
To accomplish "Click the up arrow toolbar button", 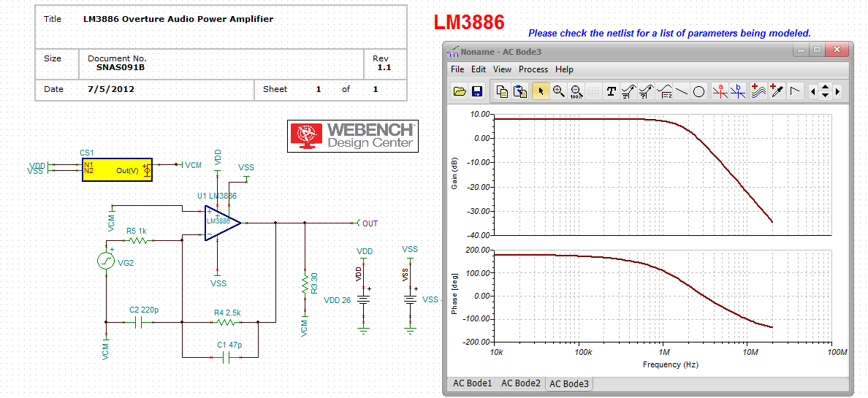I will tap(825, 88).
